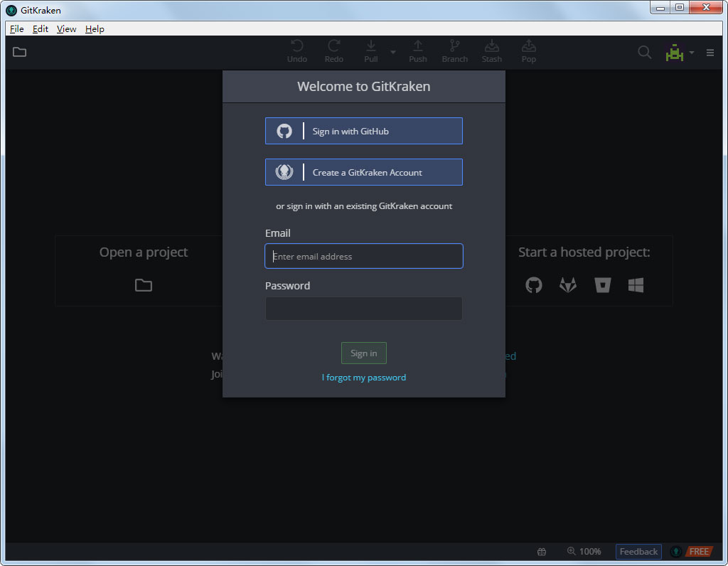Click the Stash icon
Image resolution: width=728 pixels, height=566 pixels.
tap(491, 47)
